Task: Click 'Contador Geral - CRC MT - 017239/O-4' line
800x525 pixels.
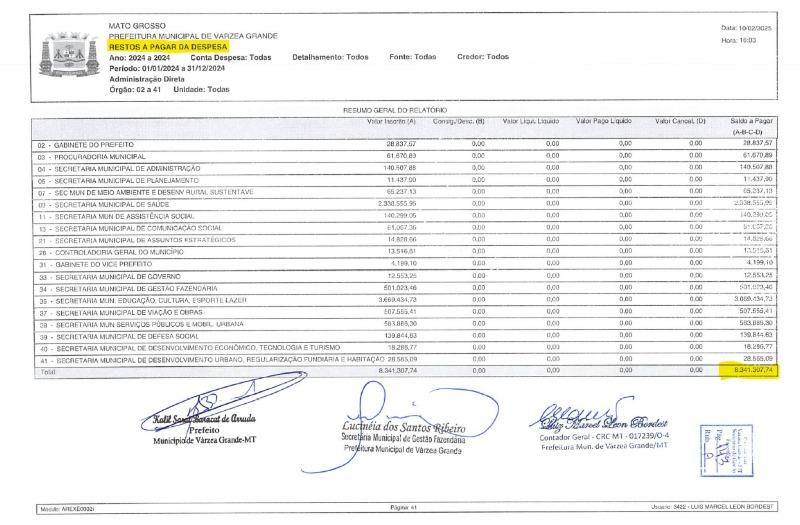Action: click(604, 437)
